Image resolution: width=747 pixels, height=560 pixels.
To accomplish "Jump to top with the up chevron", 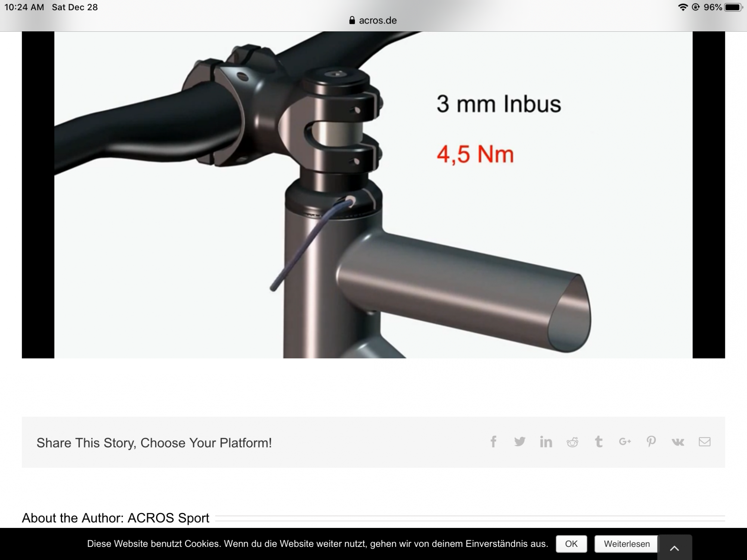I will 675,548.
